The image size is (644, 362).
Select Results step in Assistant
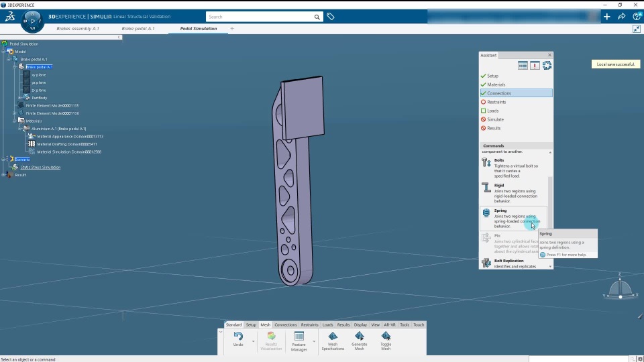(x=494, y=128)
